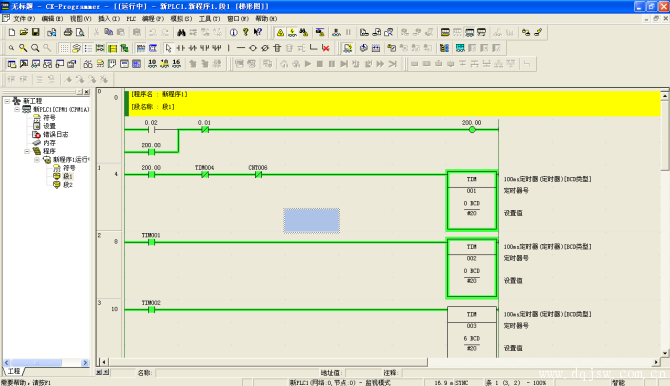The width and height of the screenshot is (670, 386).
Task: Toggle the selection arrow mode button
Action: tap(168, 48)
